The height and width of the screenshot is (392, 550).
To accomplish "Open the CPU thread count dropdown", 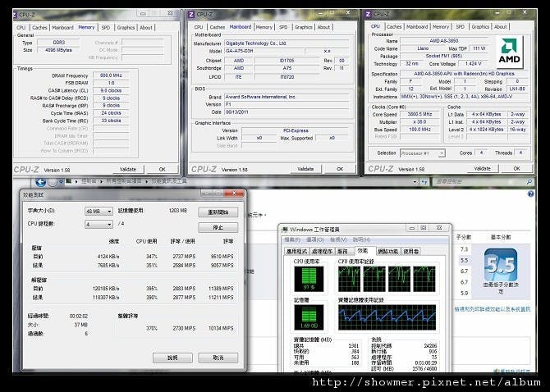I will tap(99, 224).
